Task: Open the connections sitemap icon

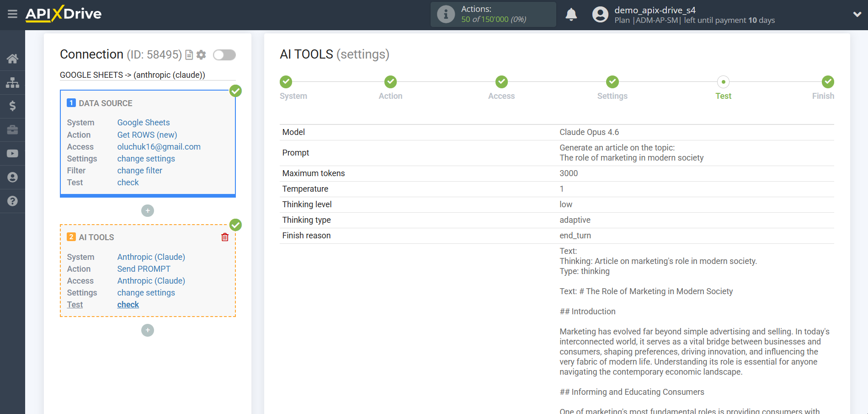Action: click(x=12, y=82)
